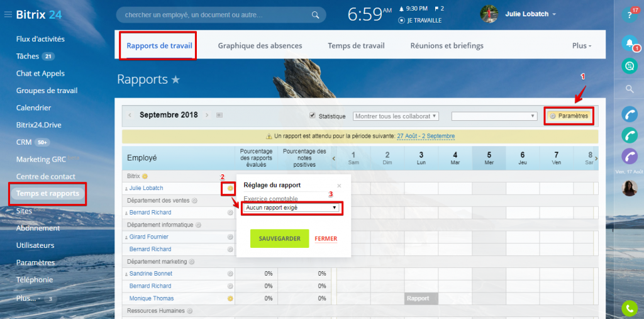644x319 pixels.
Task: Open the Aucun rapport exigé dropdown
Action: [291, 208]
